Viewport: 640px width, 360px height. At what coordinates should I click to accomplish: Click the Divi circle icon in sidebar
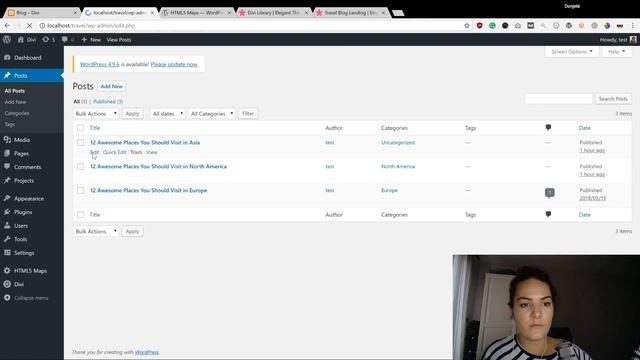(x=7, y=284)
